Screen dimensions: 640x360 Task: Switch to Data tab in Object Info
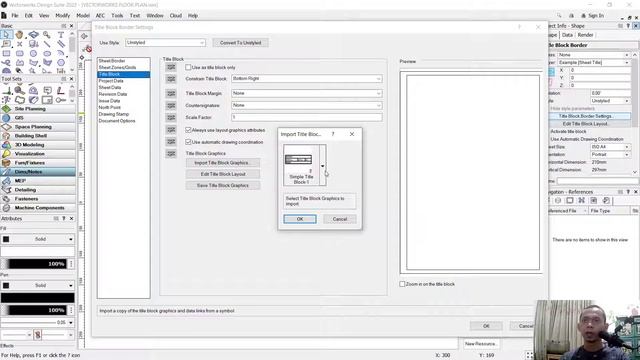(567, 35)
